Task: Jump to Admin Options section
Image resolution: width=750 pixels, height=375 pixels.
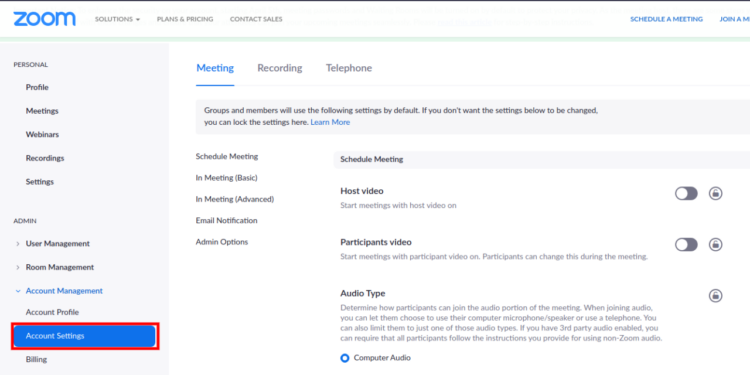Action: pyautogui.click(x=222, y=242)
